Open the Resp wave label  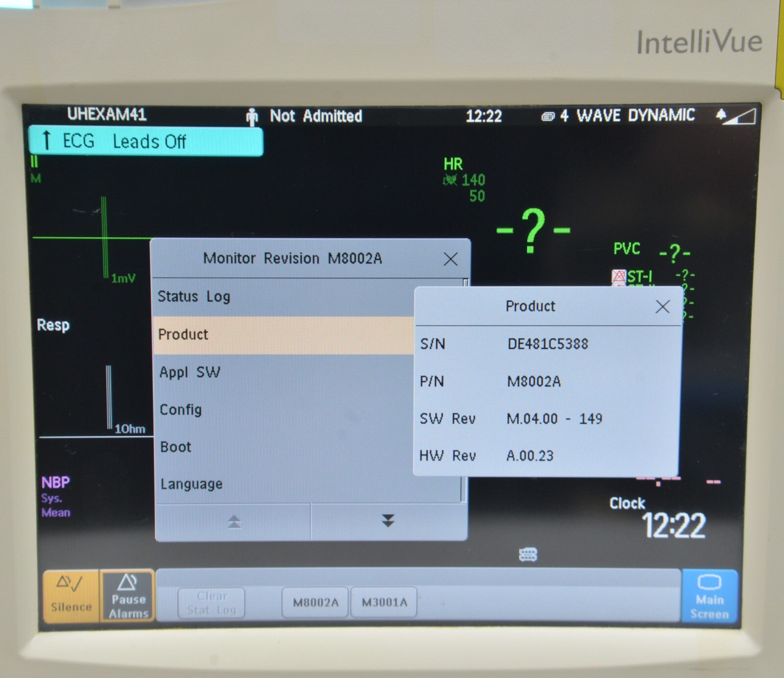click(x=53, y=325)
